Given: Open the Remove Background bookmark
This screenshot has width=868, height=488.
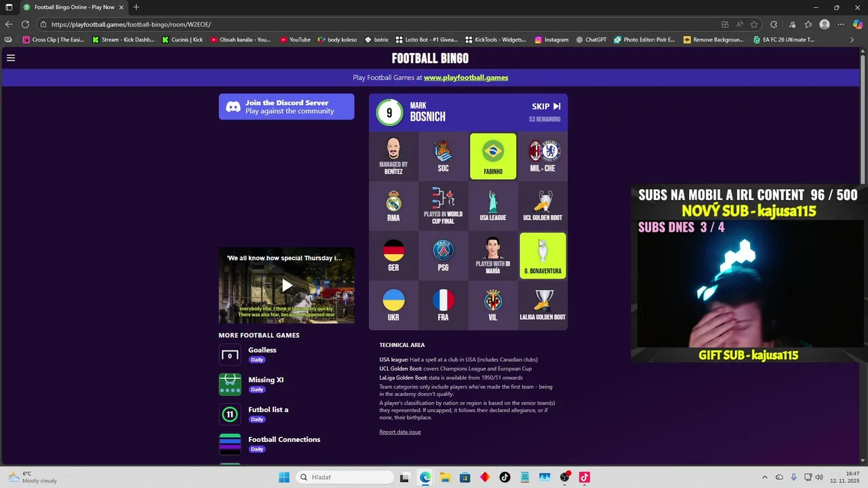Looking at the screenshot, I should click(713, 40).
